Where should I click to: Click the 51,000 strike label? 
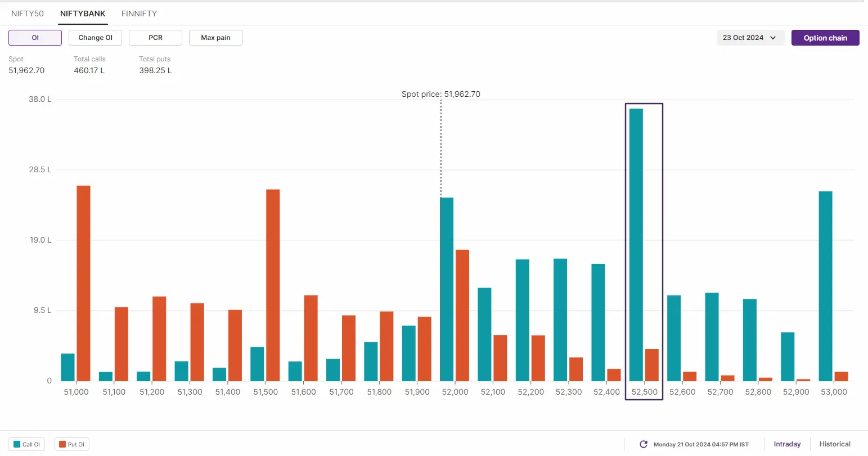coord(76,392)
